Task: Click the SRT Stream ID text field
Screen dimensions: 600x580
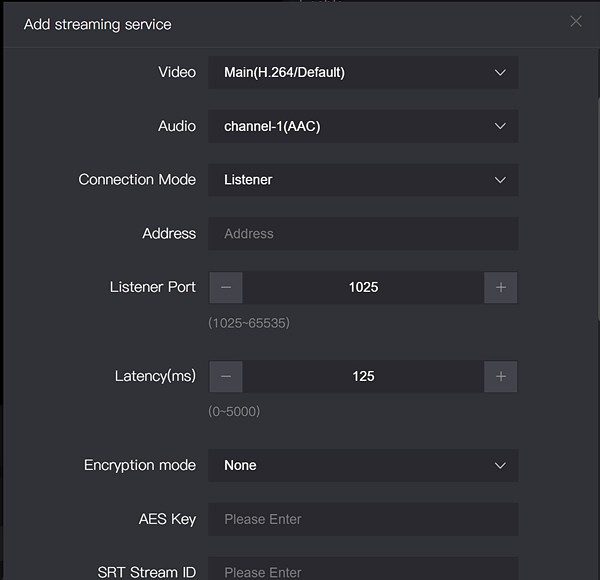Action: [x=363, y=570]
